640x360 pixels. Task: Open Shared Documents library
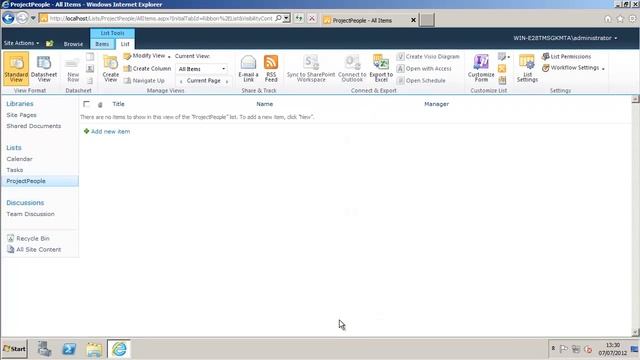point(33,126)
